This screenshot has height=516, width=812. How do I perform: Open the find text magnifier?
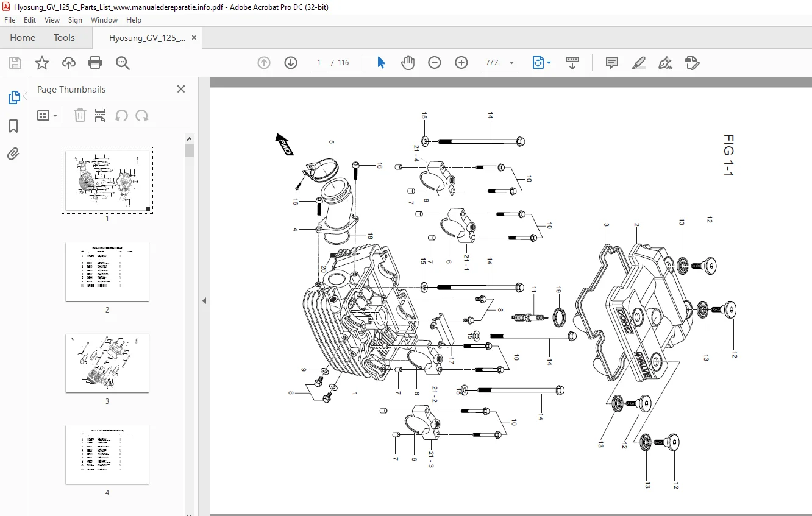point(123,63)
